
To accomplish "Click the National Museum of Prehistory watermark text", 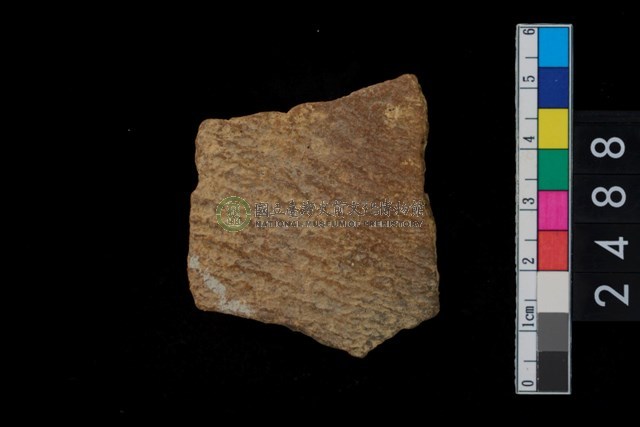I will pos(340,211).
